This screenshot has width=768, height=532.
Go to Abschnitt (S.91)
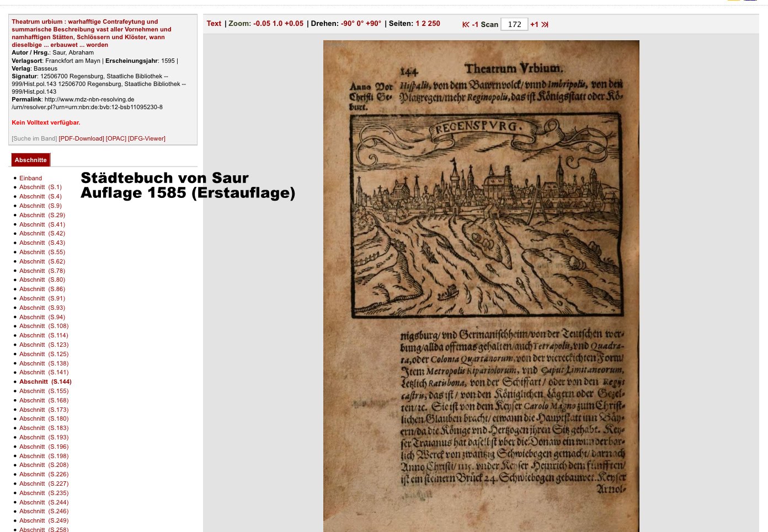[42, 299]
